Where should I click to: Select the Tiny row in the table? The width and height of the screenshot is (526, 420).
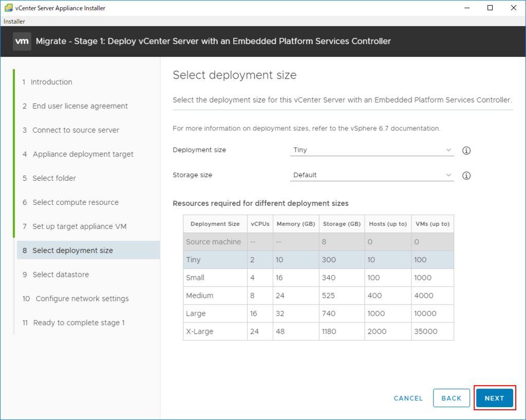[x=318, y=260]
